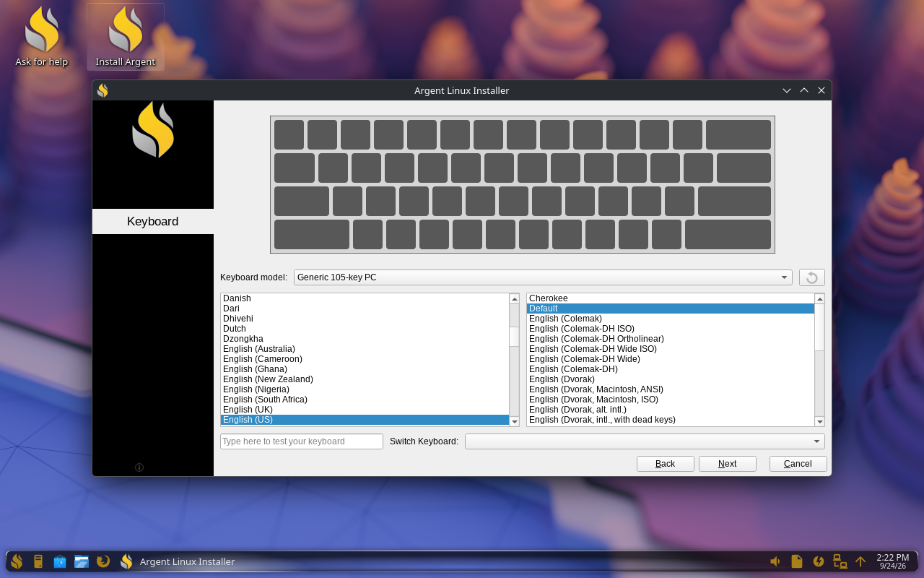Screen dimensions: 924x578
Task: Click the Next button
Action: [x=728, y=464]
